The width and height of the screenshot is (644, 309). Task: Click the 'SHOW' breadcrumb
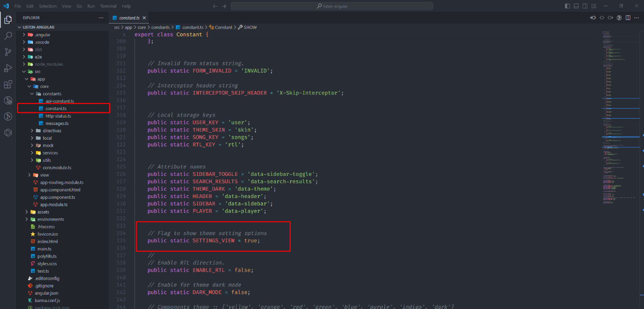click(247, 27)
